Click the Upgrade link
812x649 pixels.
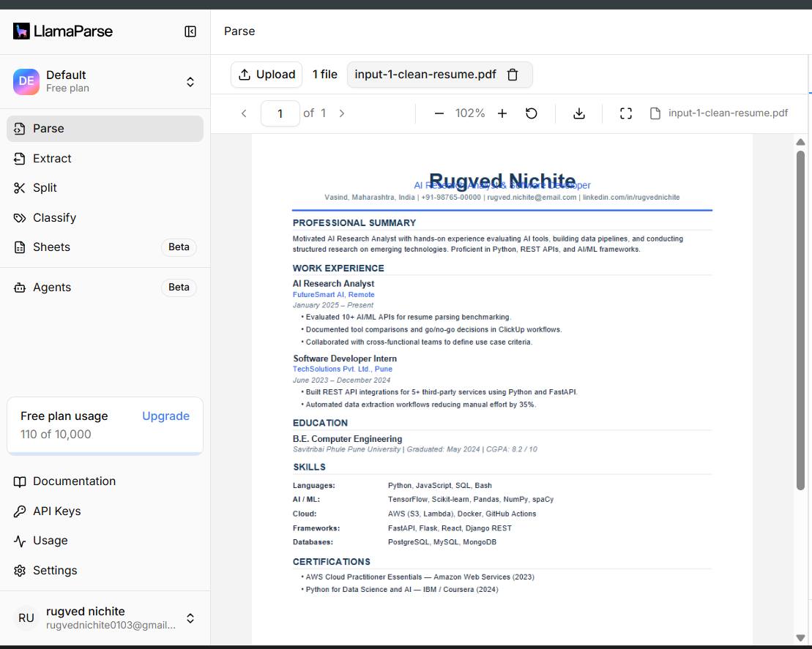(165, 416)
